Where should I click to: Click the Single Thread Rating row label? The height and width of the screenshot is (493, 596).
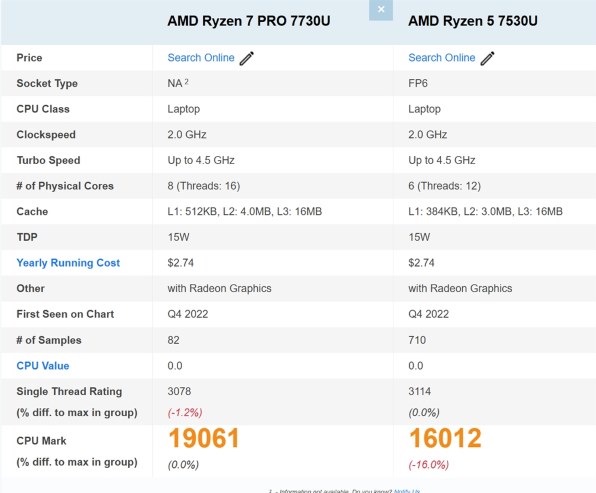pyautogui.click(x=69, y=392)
